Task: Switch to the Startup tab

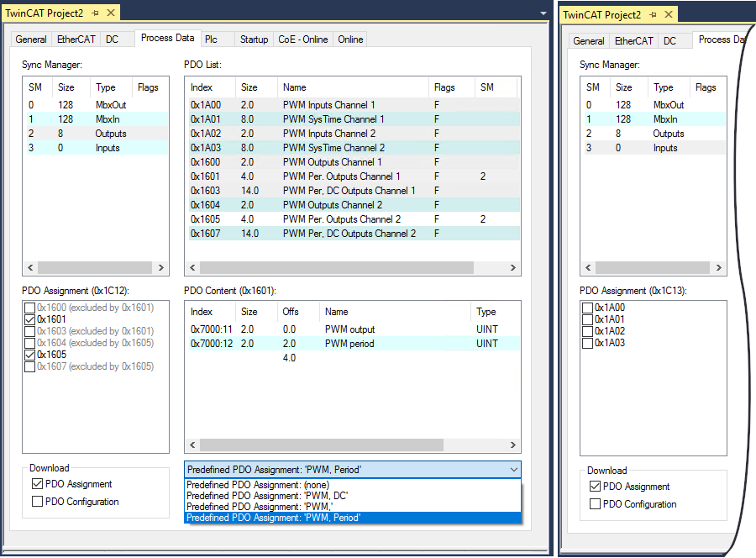Action: tap(254, 39)
